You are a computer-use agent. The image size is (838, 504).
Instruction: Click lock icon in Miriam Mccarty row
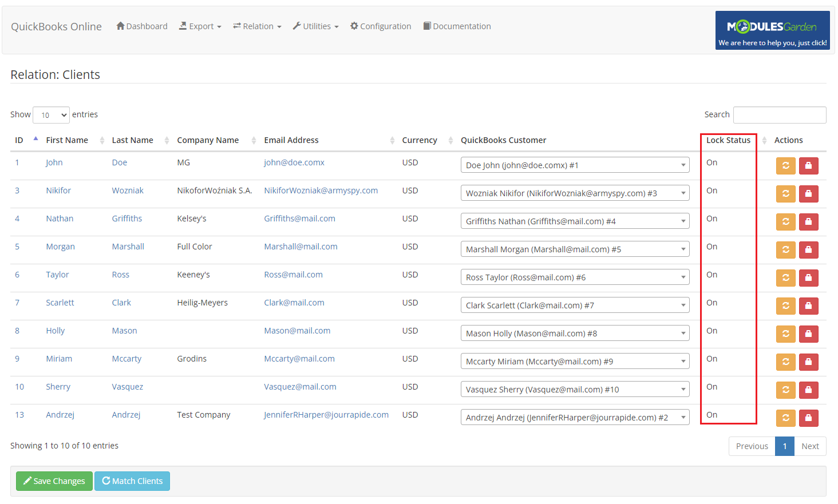[x=808, y=362]
